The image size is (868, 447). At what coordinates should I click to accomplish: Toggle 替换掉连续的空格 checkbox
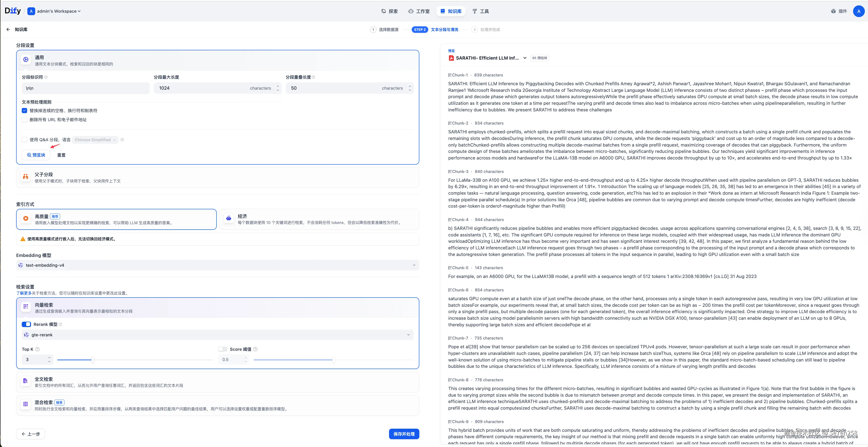pos(25,110)
